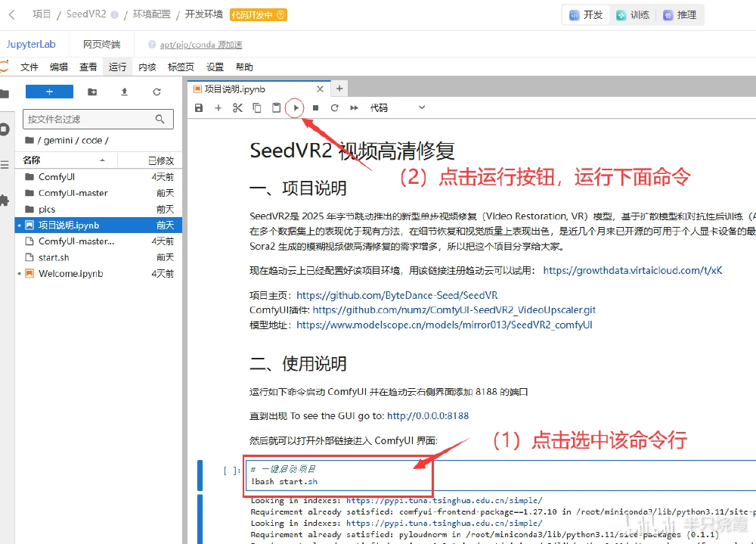
Task: Restart the kernel
Action: point(333,107)
